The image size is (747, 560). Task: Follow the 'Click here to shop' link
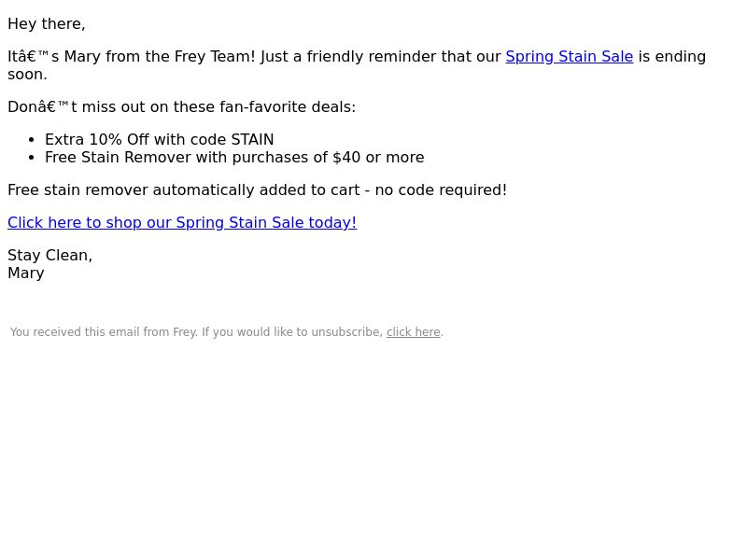click(182, 222)
